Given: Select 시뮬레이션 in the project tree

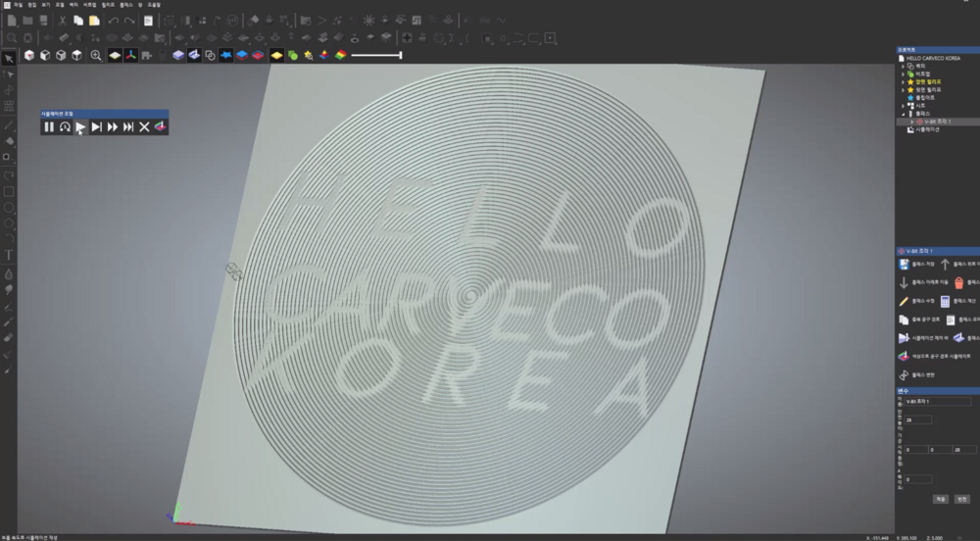Looking at the screenshot, I should point(927,130).
